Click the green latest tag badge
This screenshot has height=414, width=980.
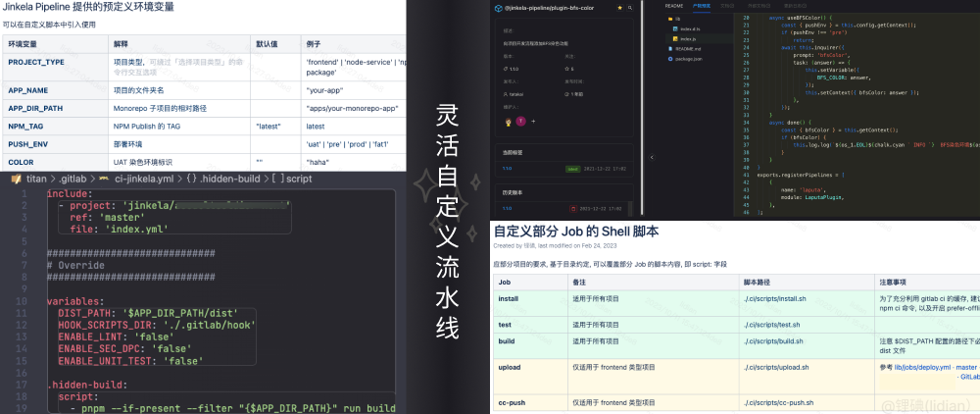click(572, 168)
